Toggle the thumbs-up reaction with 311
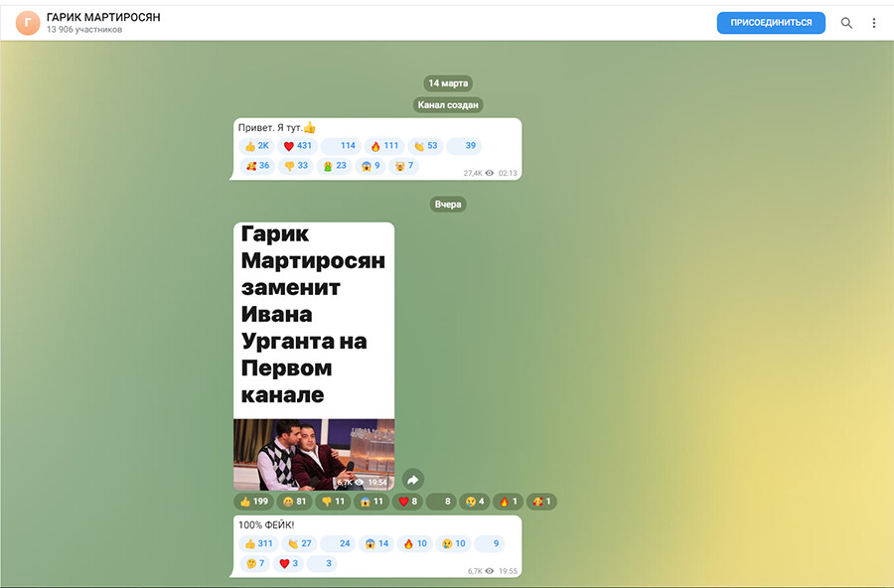The image size is (894, 588). pyautogui.click(x=258, y=544)
